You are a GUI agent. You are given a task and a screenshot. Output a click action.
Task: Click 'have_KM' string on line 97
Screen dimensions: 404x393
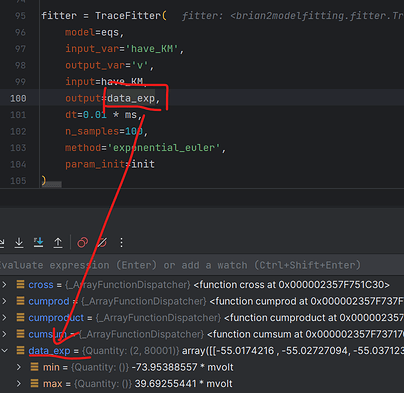pyautogui.click(x=152, y=49)
